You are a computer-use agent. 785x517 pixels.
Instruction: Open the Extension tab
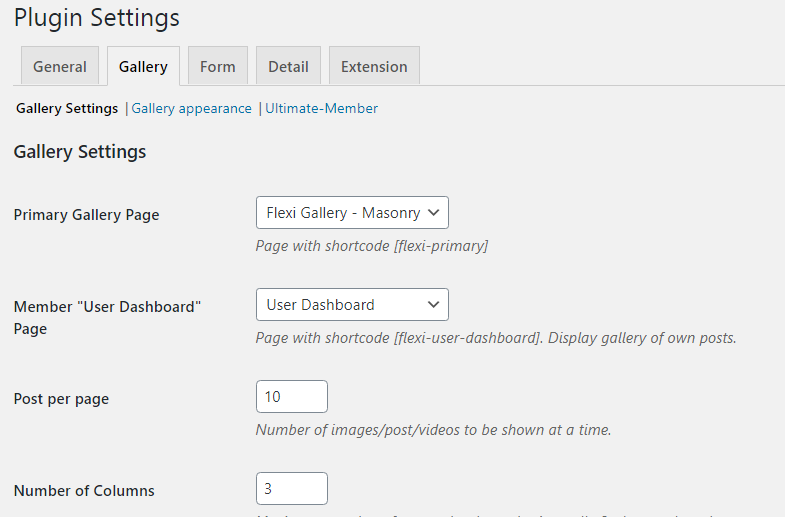[x=374, y=66]
